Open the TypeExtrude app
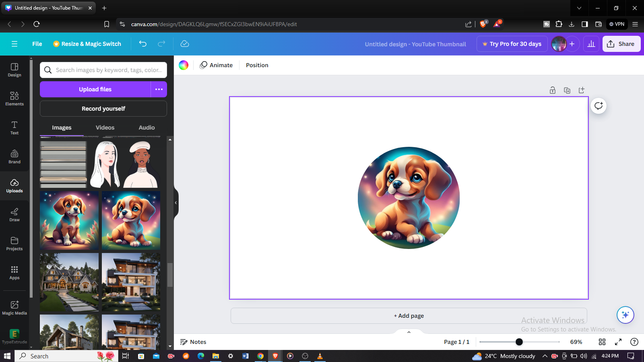The image size is (644, 362). [14, 336]
